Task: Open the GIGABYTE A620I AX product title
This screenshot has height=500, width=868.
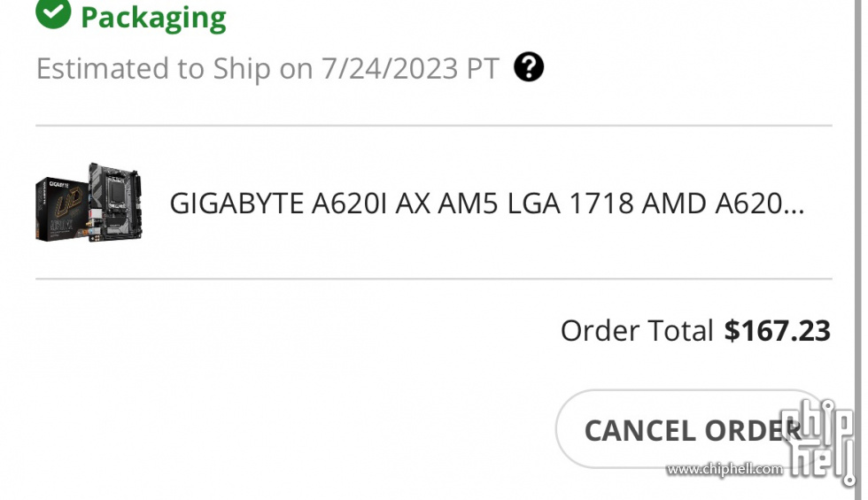Action: coord(486,203)
